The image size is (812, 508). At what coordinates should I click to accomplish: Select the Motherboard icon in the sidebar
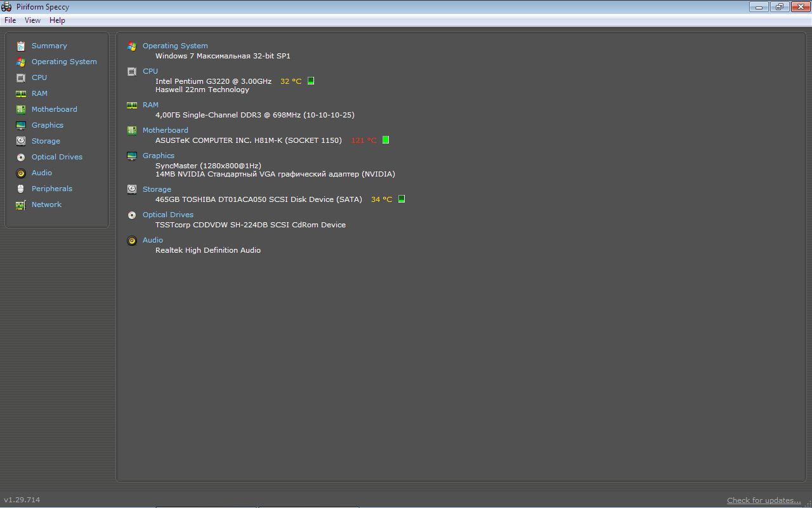(x=21, y=109)
